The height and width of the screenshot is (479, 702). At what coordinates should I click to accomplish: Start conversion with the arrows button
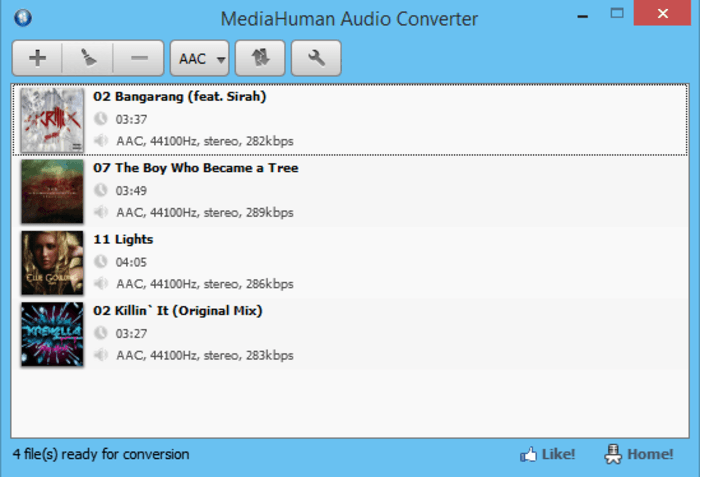(260, 58)
